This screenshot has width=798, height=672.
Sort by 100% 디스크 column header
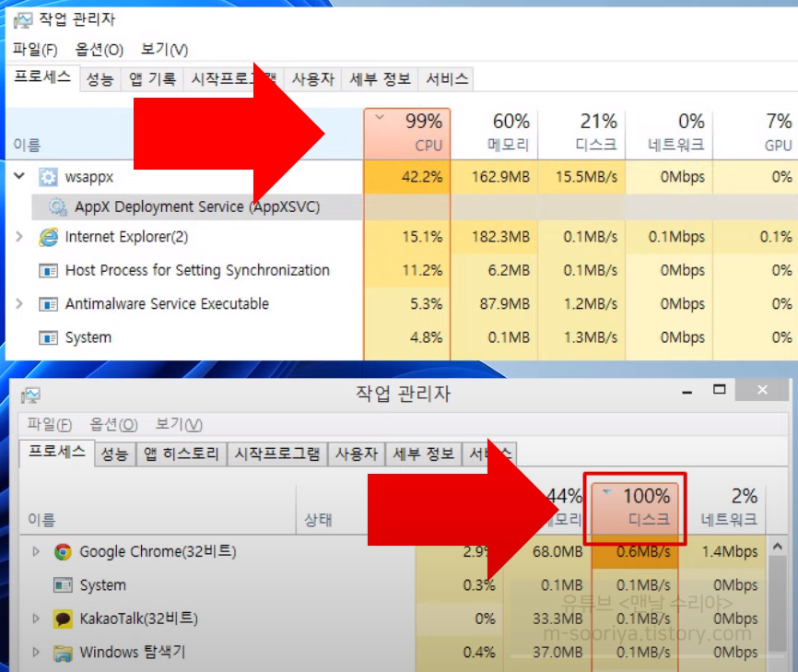635,508
